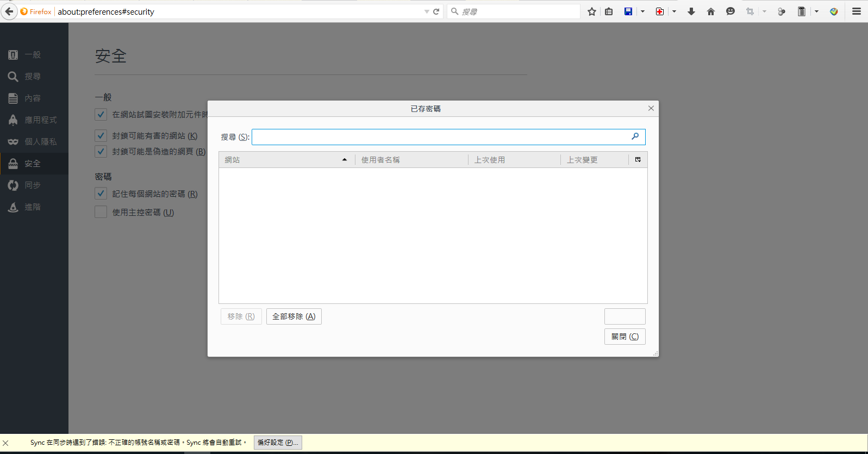Enable 使用主控密碼 checkbox
Image resolution: width=868 pixels, height=454 pixels.
pos(101,212)
